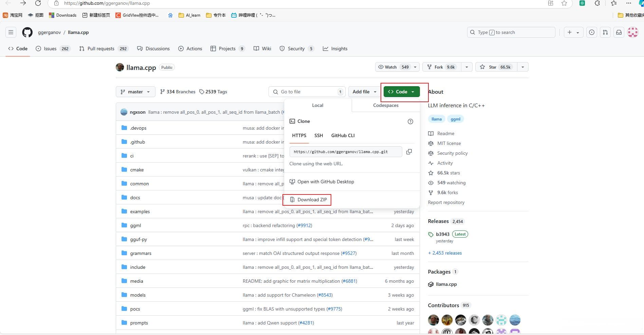Expand the Star lists arrow
This screenshot has height=335, width=644.
523,67
